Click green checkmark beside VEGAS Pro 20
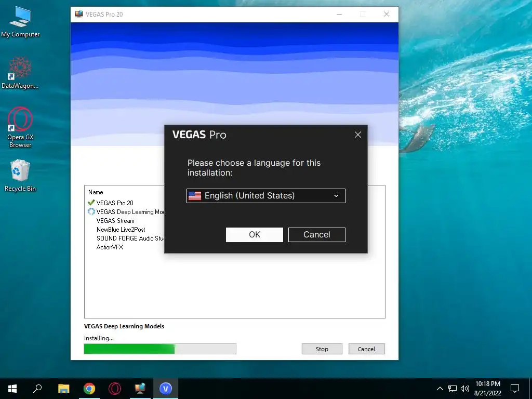Image resolution: width=532 pixels, height=399 pixels. coord(91,203)
